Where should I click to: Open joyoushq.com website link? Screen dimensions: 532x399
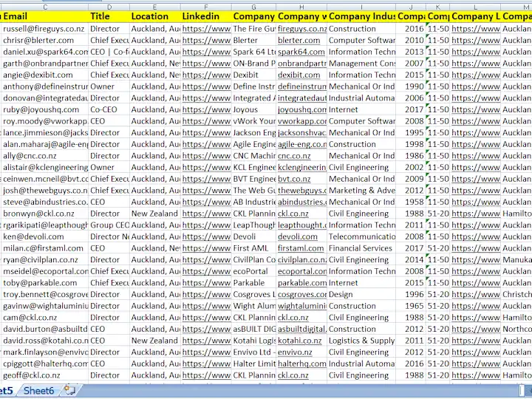pos(302,109)
